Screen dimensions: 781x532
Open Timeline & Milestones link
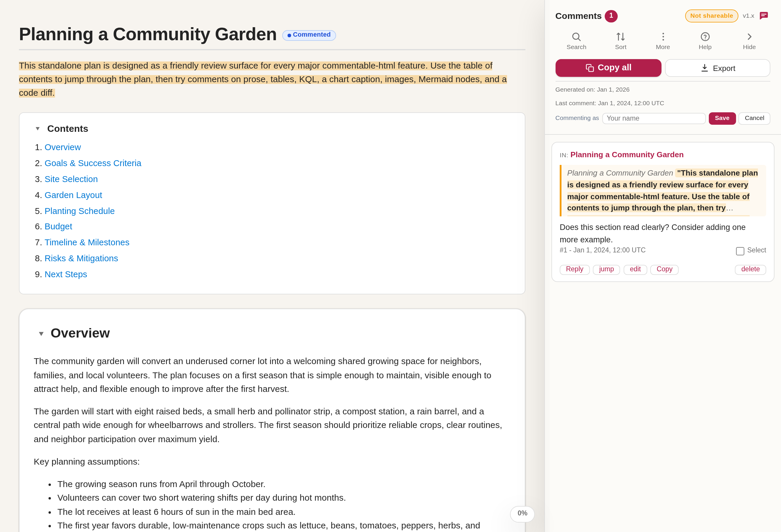[87, 242]
